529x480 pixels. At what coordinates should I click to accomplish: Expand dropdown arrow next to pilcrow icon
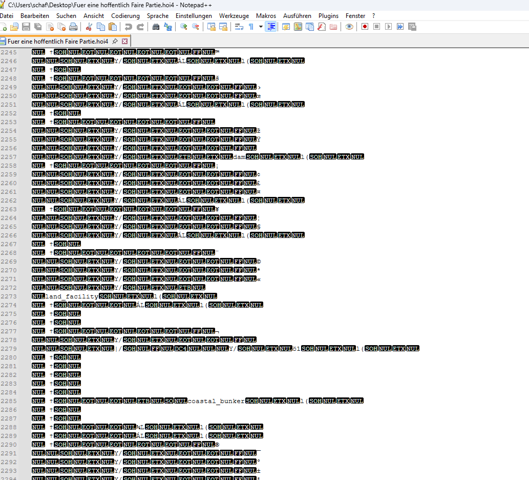pos(261,27)
